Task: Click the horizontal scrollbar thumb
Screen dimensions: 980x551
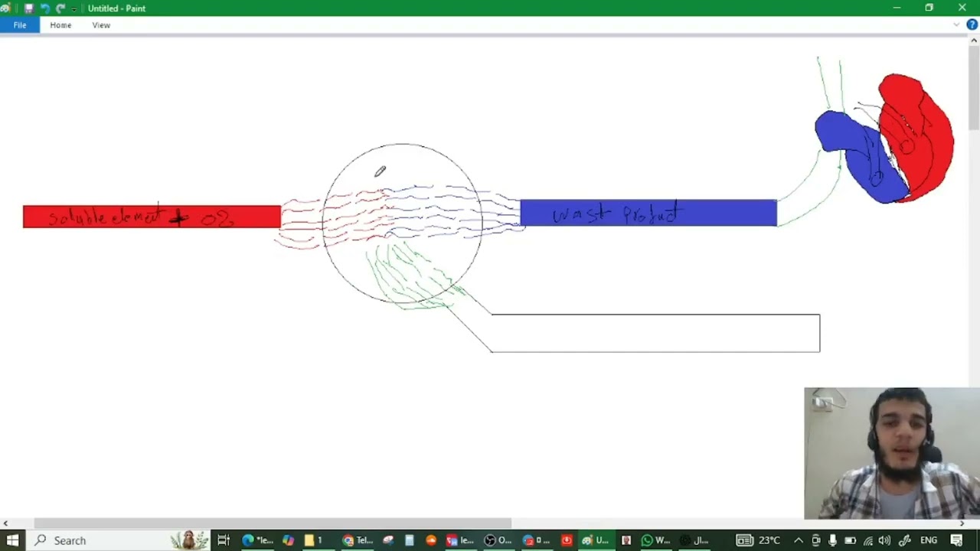Action: coord(273,523)
